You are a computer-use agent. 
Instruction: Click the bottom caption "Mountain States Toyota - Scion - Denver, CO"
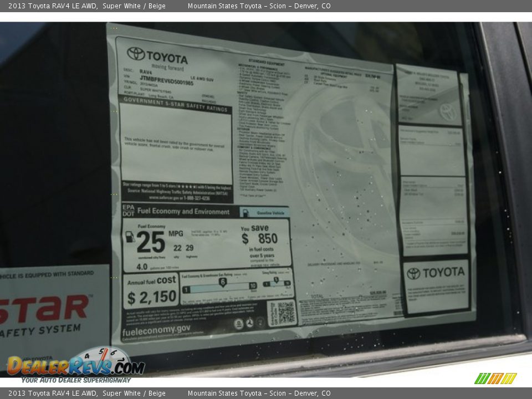point(259,393)
